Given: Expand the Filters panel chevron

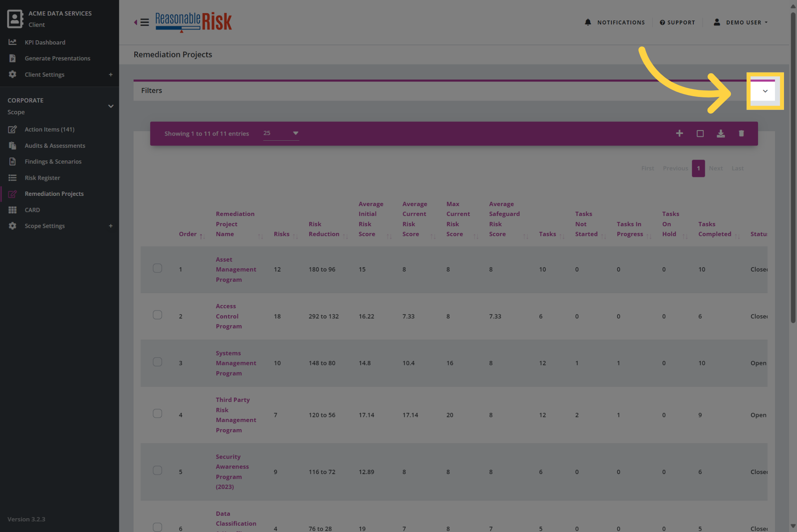Looking at the screenshot, I should tap(765, 91).
